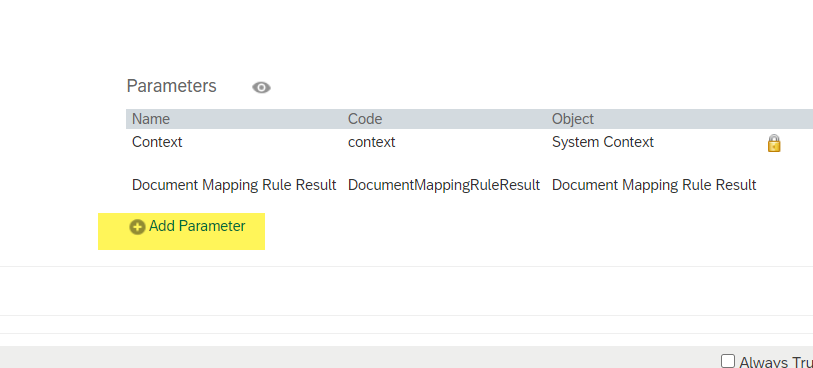Select the System Context object cell
This screenshot has height=368, width=813.
(x=602, y=142)
